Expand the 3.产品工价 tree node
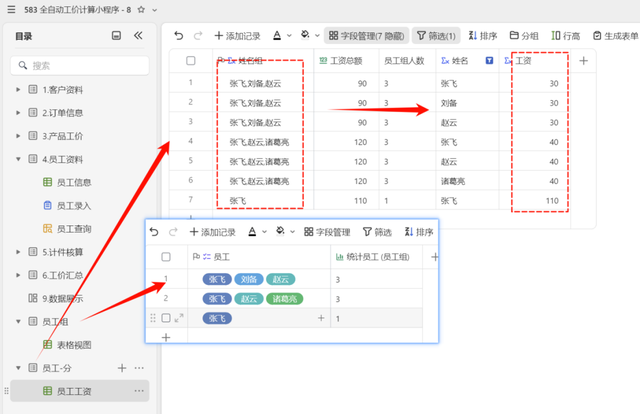The height and width of the screenshot is (414, 640). [x=18, y=136]
